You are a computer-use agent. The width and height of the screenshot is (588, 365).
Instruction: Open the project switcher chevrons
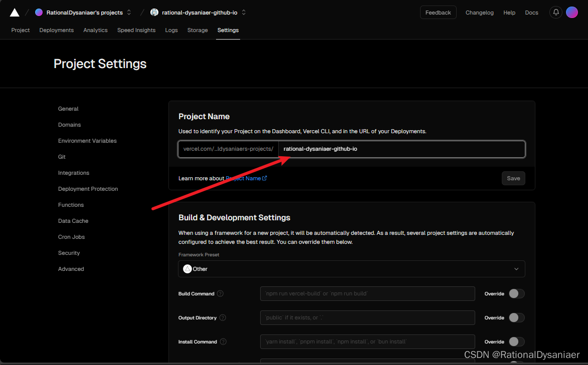[x=244, y=13]
